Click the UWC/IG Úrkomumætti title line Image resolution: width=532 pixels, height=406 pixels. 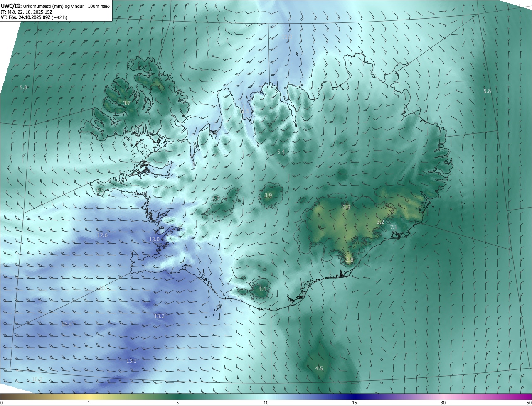55,5
